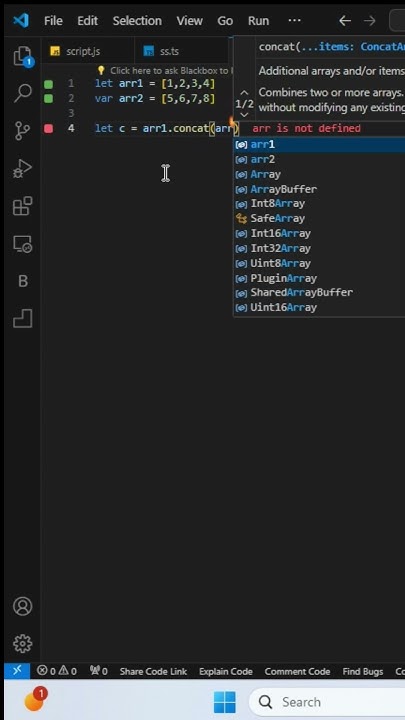The image size is (405, 720).
Task: Open the Selection menu
Action: pos(137,21)
